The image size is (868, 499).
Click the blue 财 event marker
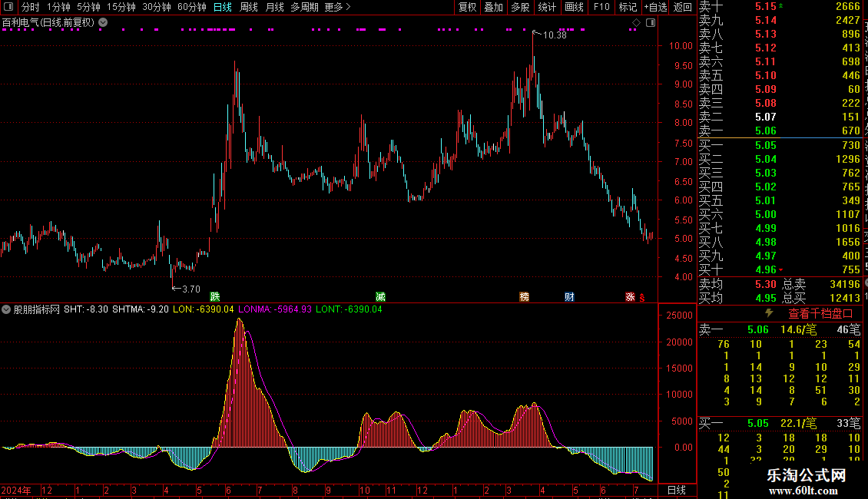[569, 297]
